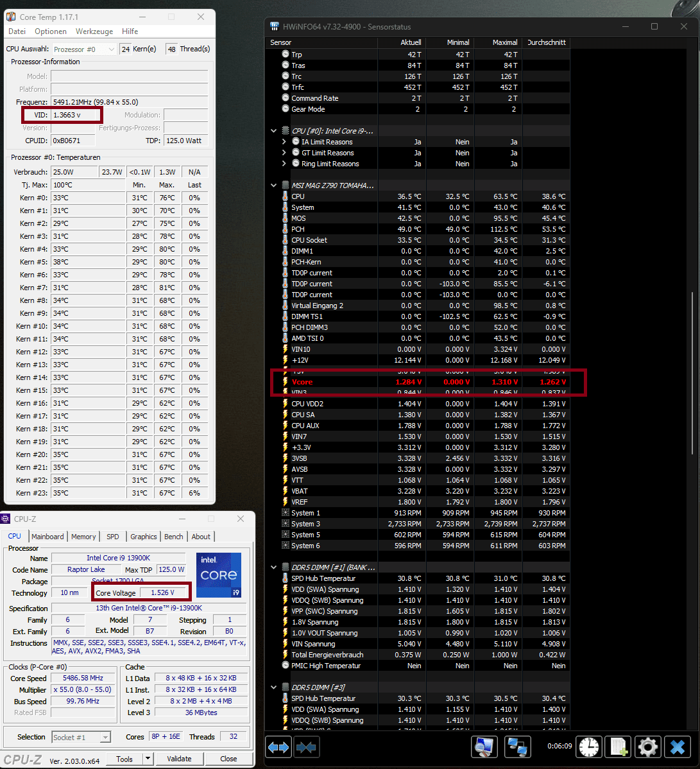Collapse DDR5 DIMM [#1] group
Viewport: 700px width, 769px height.
point(273,567)
